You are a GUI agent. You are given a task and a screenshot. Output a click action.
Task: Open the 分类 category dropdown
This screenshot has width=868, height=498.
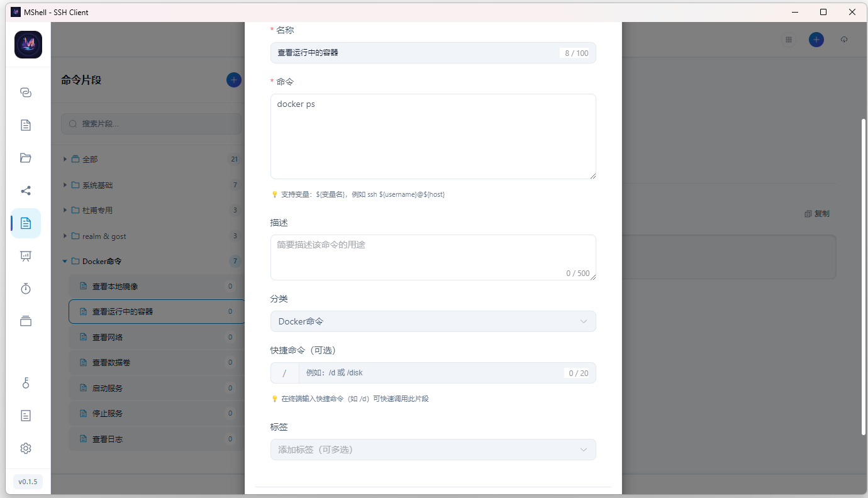(x=433, y=321)
